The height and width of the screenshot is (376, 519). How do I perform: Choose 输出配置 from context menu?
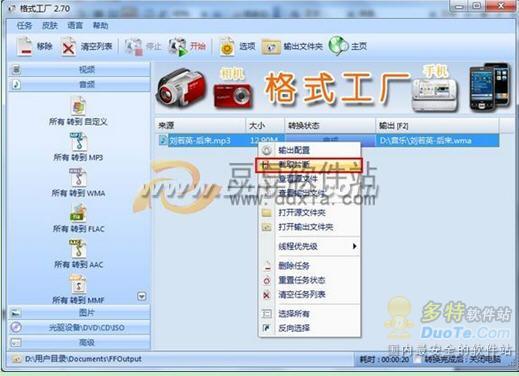pos(310,150)
